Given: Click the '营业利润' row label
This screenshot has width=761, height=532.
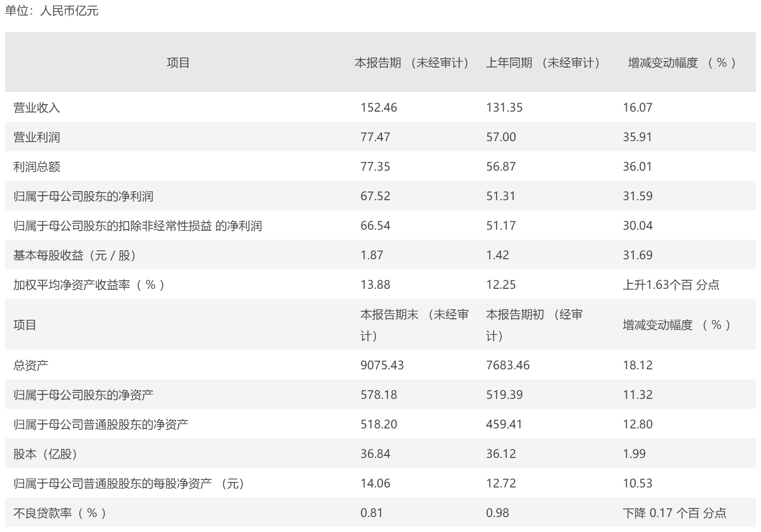Looking at the screenshot, I should [37, 137].
